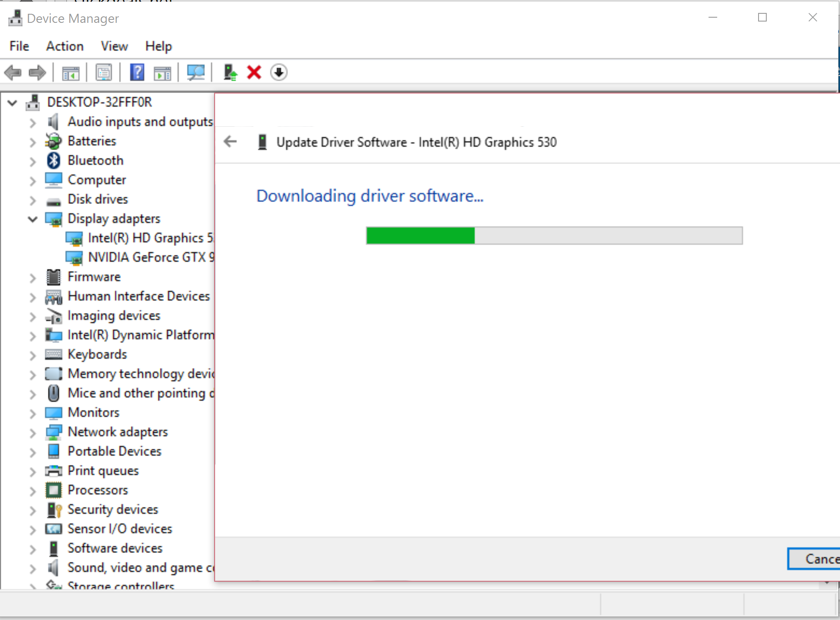Select the DESKTOP-32FFF0R root node
The height and width of the screenshot is (620, 840).
coord(99,102)
